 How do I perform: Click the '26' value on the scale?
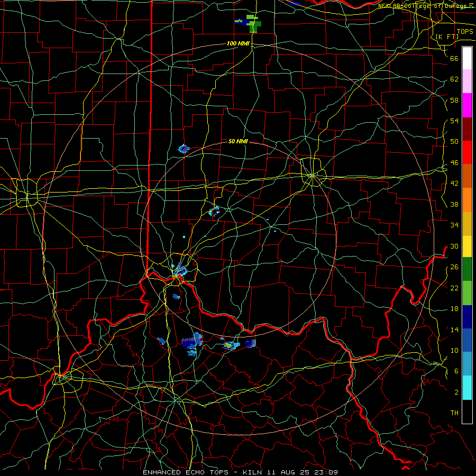click(454, 267)
